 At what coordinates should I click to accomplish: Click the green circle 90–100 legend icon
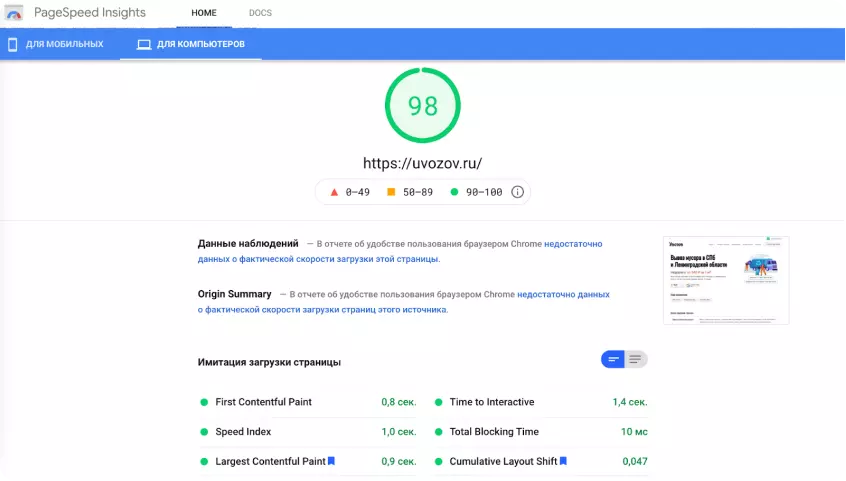click(x=454, y=192)
